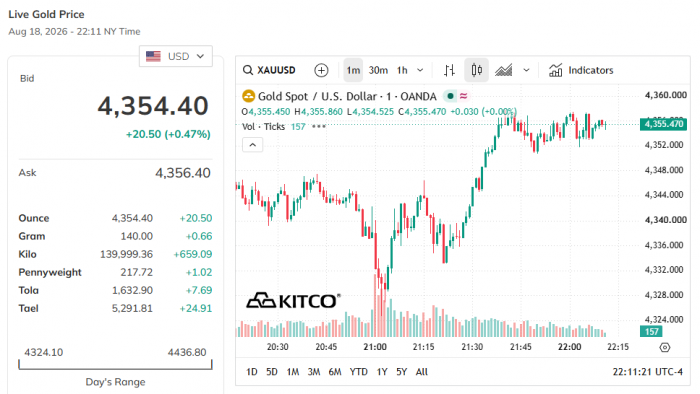This screenshot has width=700, height=394.
Task: Select the Gram row label
Action: click(x=32, y=236)
